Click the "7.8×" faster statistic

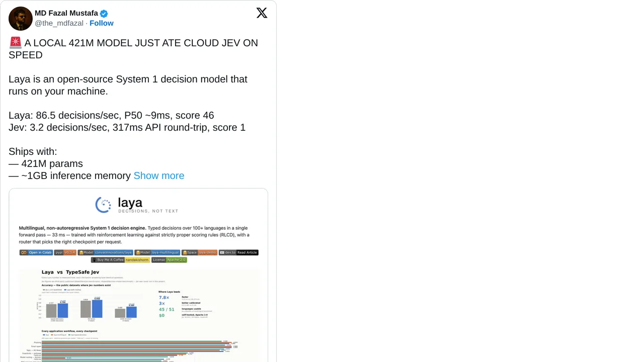(x=165, y=298)
